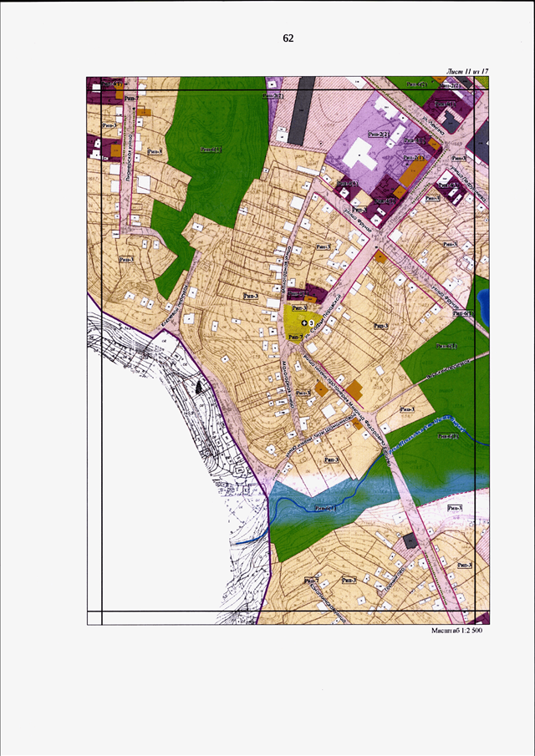The image size is (535, 756).
Task: Click the cross marker numbered 3
Action: (304, 322)
